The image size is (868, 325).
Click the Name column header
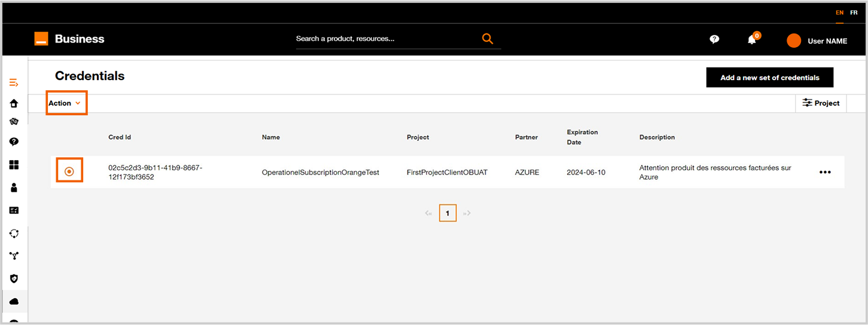271,137
